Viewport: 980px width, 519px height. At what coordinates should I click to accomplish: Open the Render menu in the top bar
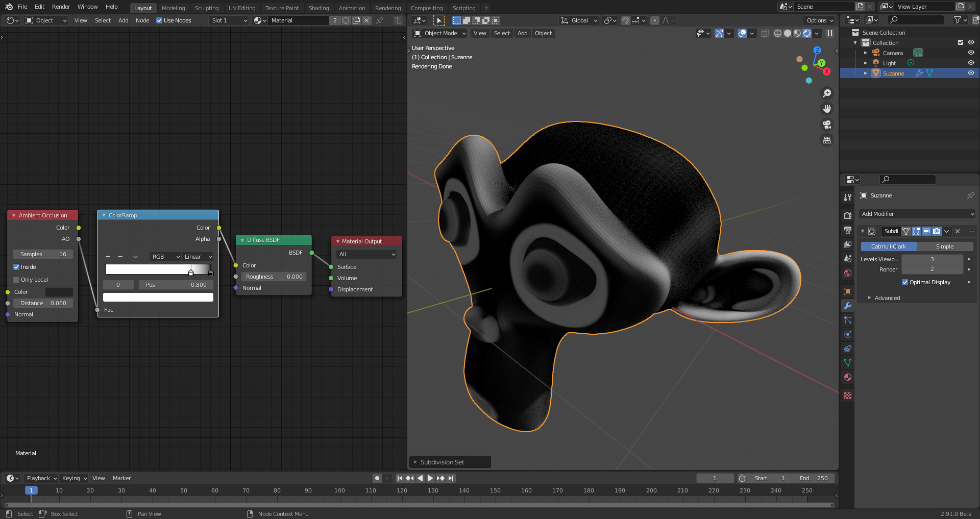pyautogui.click(x=61, y=7)
